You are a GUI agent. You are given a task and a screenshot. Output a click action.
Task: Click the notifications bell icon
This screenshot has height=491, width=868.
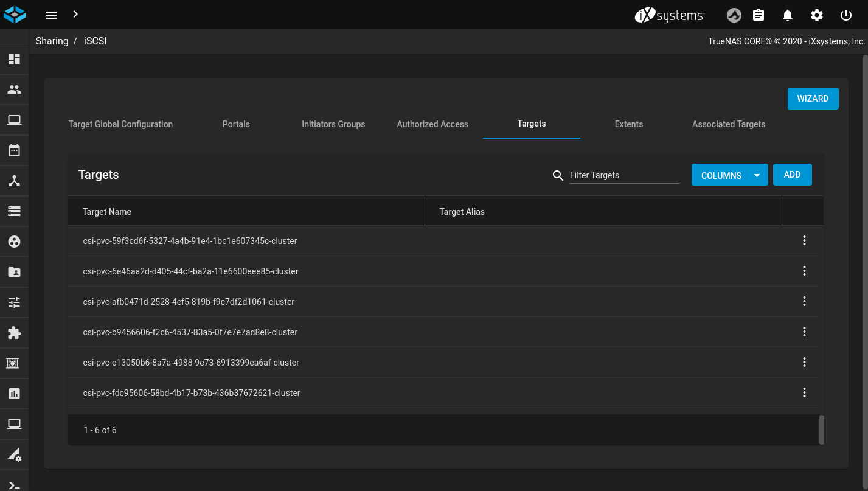[x=788, y=15]
